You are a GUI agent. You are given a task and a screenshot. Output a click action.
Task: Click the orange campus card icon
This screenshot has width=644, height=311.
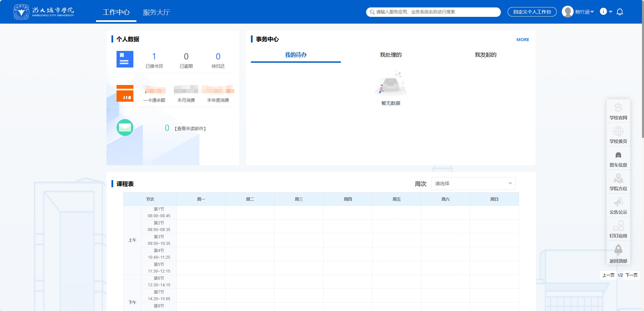tap(125, 93)
